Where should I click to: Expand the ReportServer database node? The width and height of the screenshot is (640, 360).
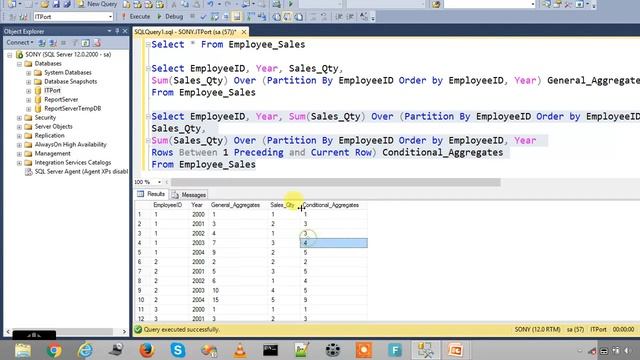point(29,100)
